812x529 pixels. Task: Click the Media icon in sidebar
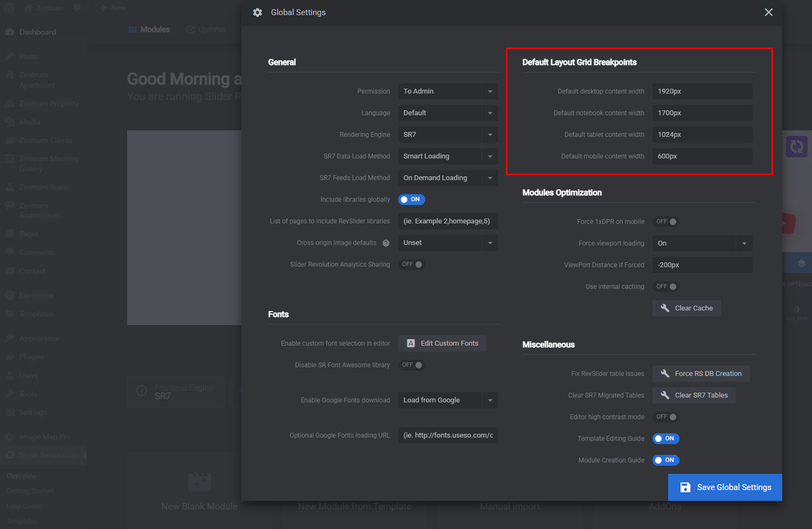click(10, 122)
